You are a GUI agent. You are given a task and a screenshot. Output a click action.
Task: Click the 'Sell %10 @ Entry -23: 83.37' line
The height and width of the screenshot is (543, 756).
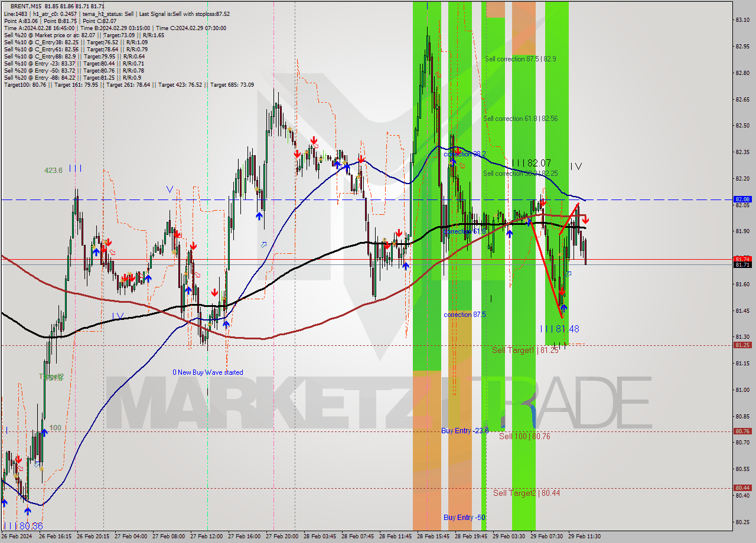coord(74,63)
